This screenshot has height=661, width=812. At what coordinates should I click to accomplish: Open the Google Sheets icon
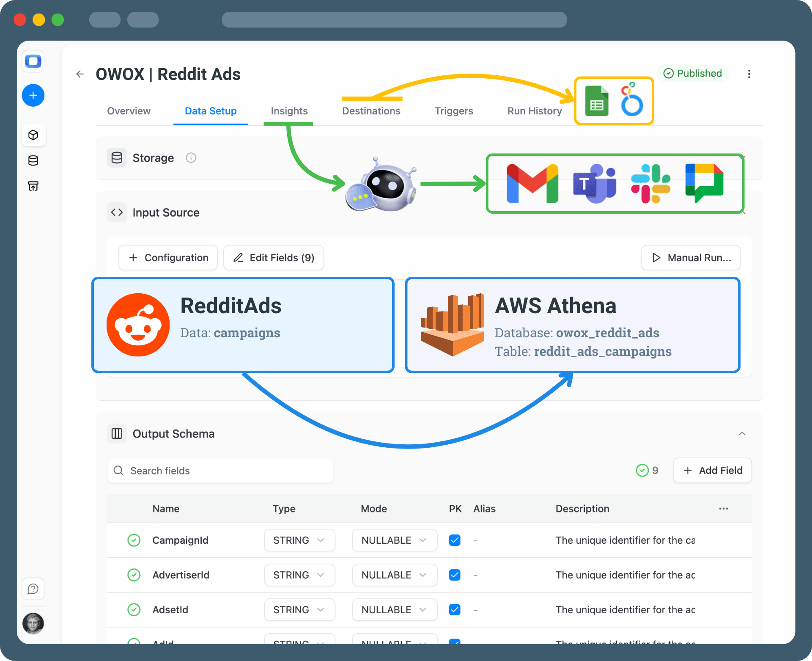(596, 101)
